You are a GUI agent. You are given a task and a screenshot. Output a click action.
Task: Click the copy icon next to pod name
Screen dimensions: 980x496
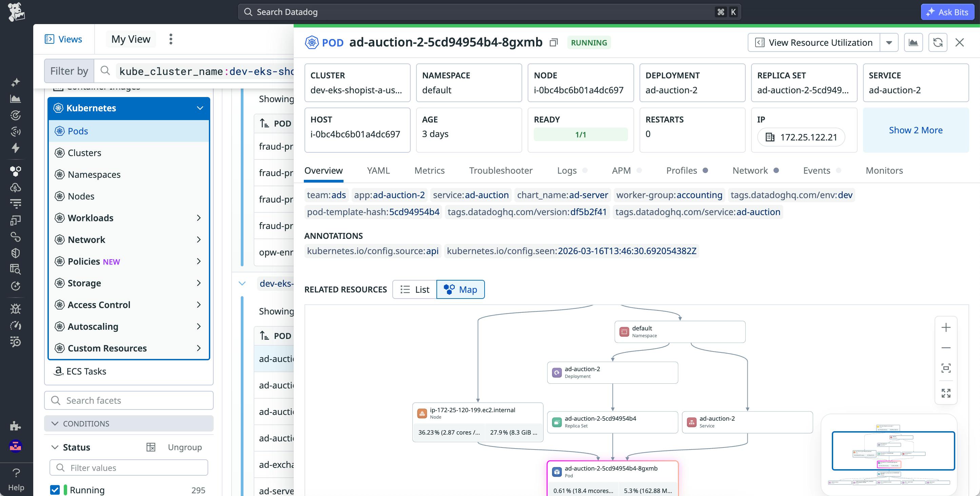[x=554, y=42]
